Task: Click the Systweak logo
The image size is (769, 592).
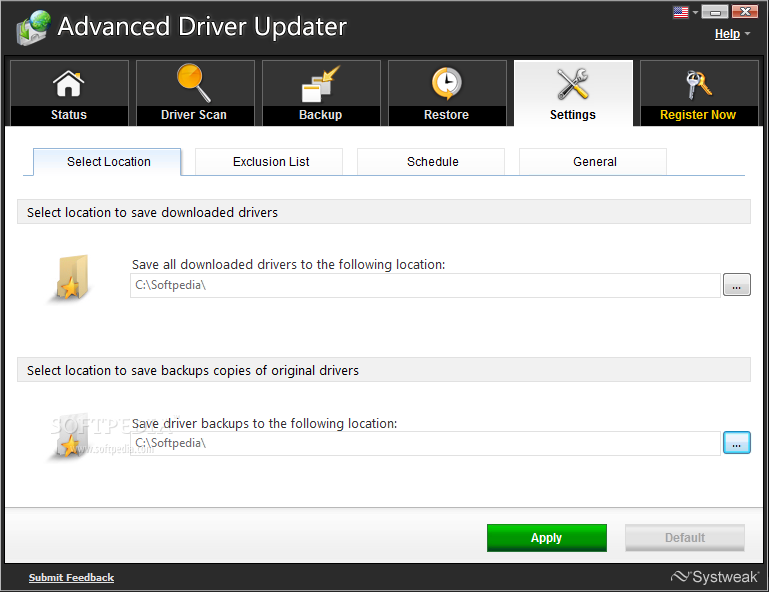Action: pos(715,577)
